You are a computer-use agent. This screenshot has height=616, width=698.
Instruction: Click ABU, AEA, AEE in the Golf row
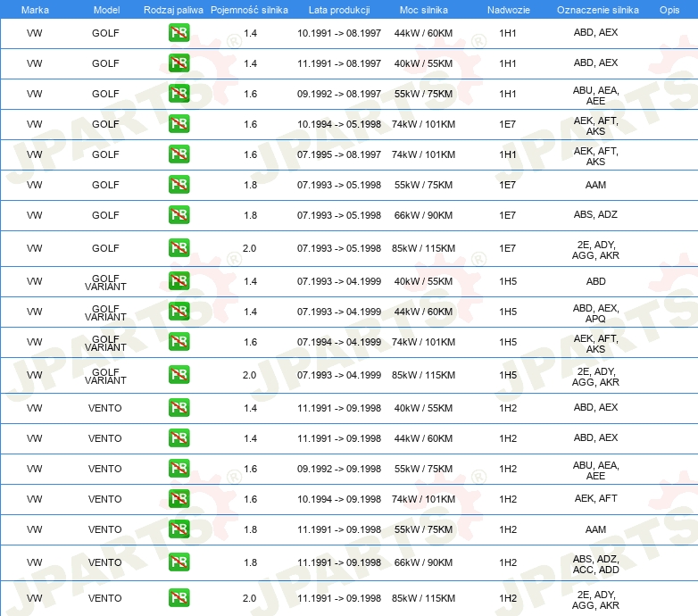595,96
